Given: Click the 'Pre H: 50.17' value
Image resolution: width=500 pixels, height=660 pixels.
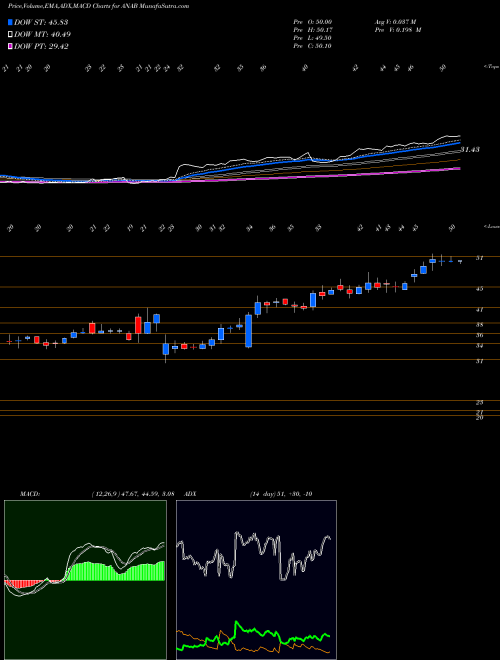Looking at the screenshot, I should [x=312, y=30].
